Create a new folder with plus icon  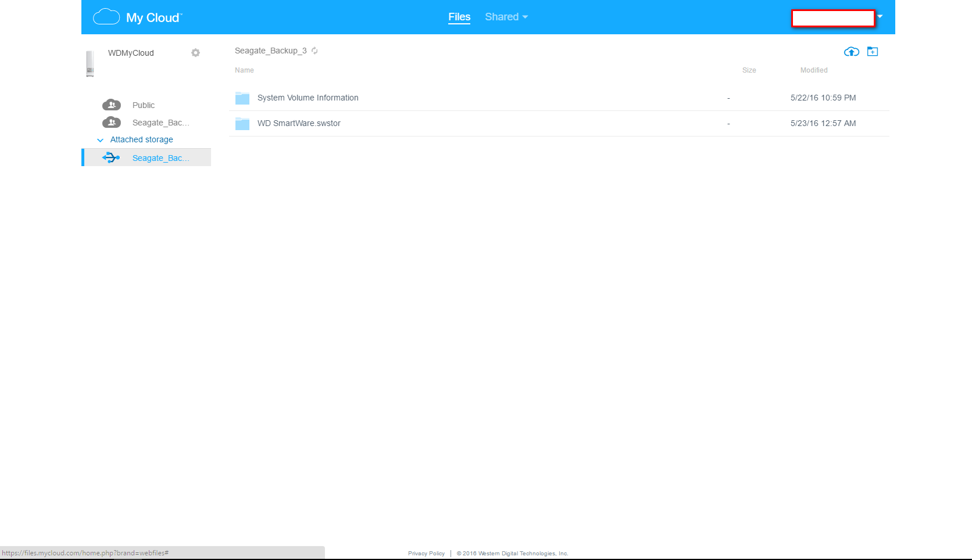(873, 51)
